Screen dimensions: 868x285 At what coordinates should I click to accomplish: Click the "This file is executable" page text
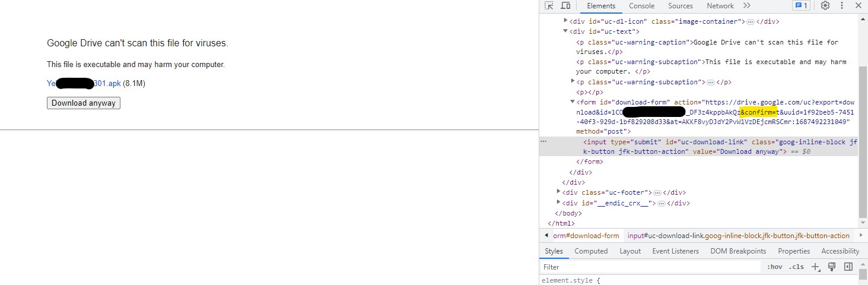(x=136, y=65)
